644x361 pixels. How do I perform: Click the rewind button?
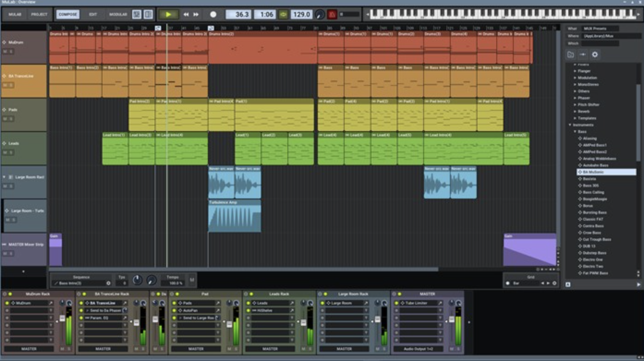tap(186, 15)
